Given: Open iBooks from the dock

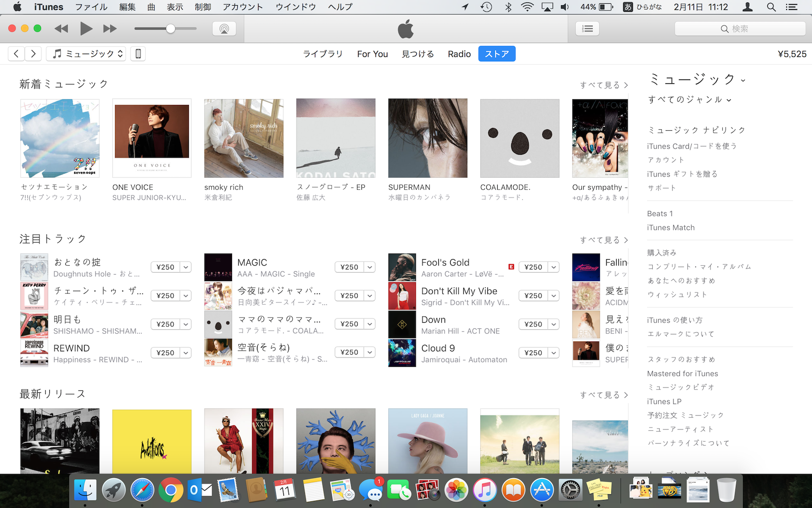Looking at the screenshot, I should pyautogui.click(x=513, y=490).
